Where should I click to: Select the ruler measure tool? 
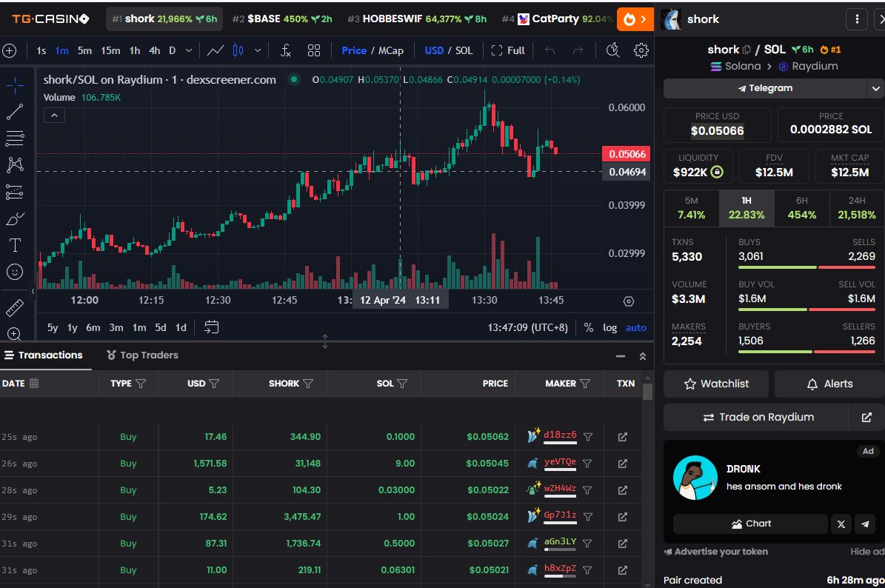(15, 307)
